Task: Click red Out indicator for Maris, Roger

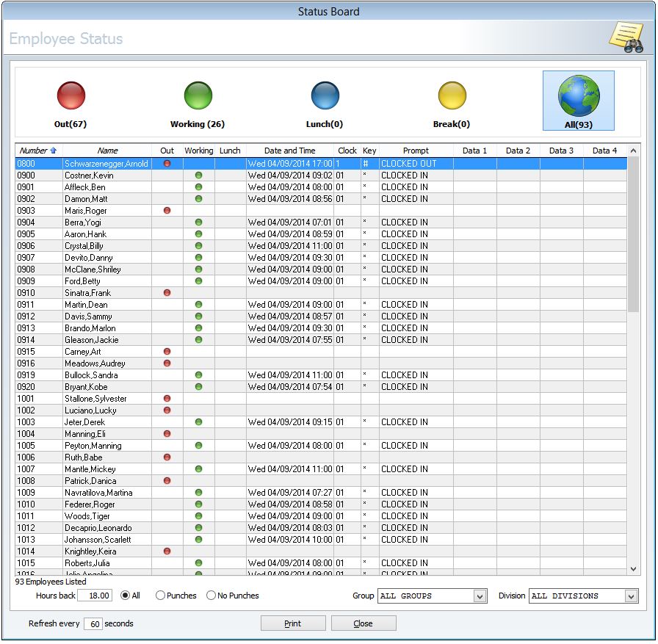Action: click(x=167, y=211)
